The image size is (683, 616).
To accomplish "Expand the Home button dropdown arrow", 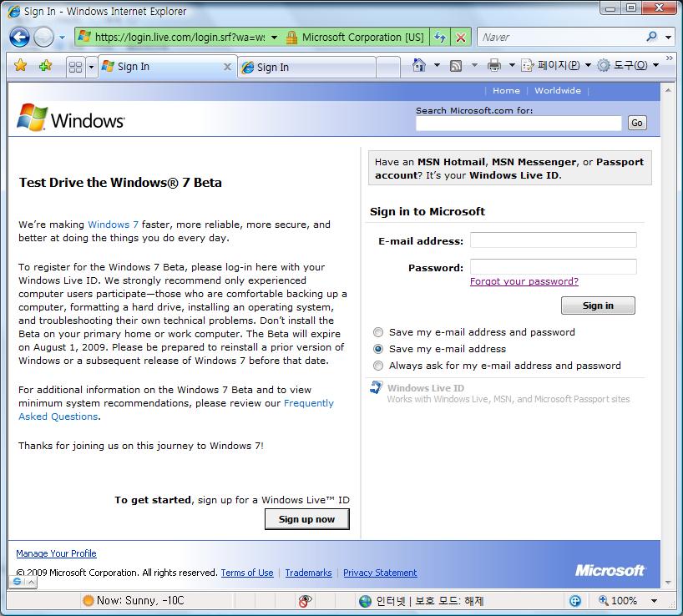I will [437, 65].
